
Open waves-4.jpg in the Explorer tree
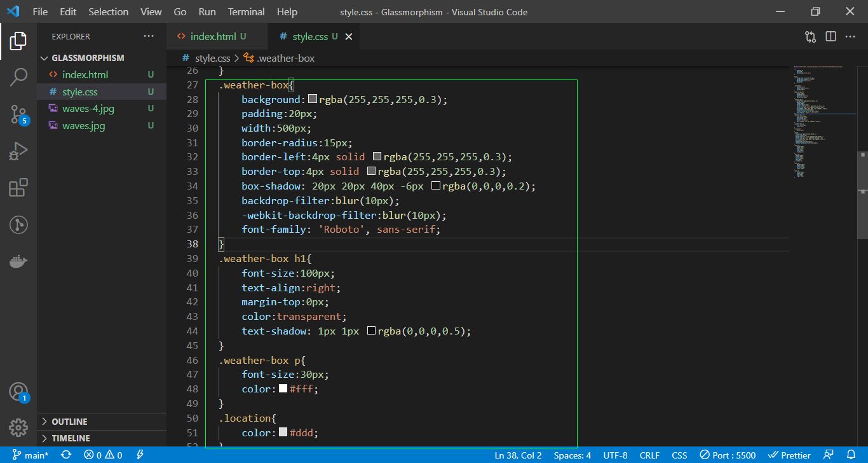[x=102, y=109]
